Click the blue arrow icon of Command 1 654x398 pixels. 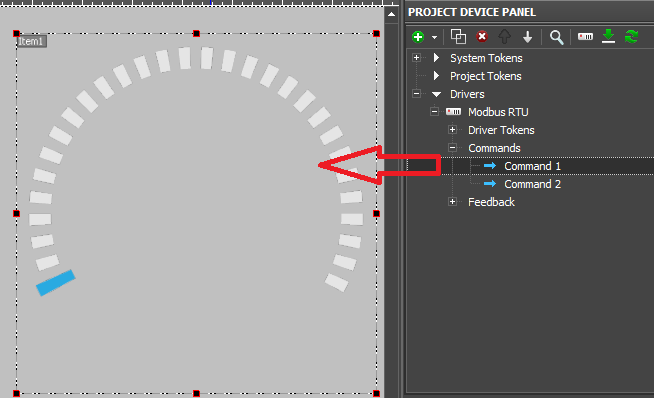[x=490, y=166]
